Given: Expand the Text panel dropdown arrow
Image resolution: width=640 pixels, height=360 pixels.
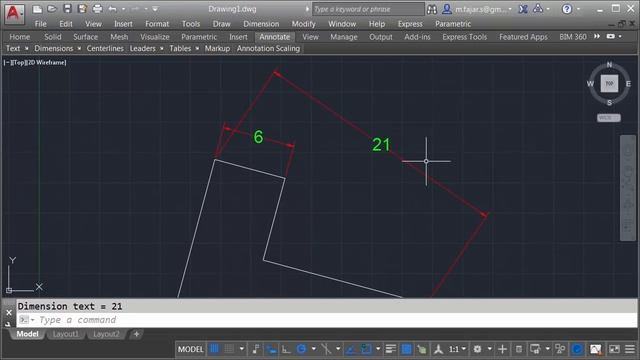Looking at the screenshot, I should (x=27, y=49).
